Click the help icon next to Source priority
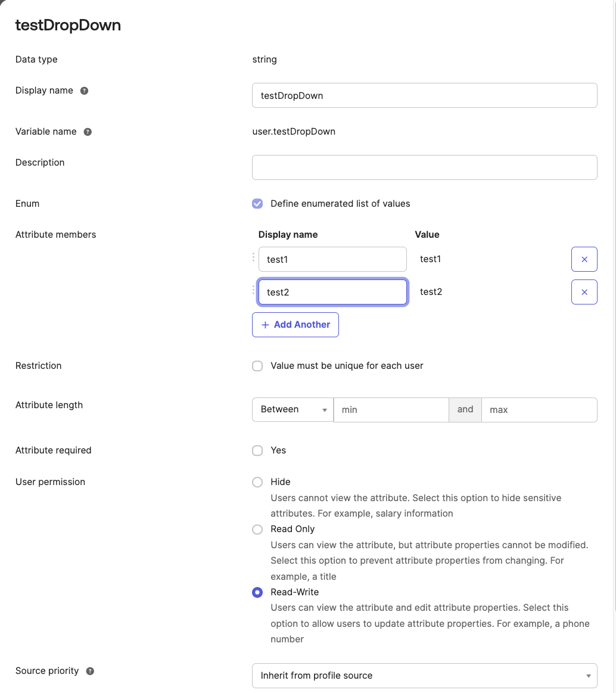Viewport: 616px width, 693px height. tap(90, 671)
